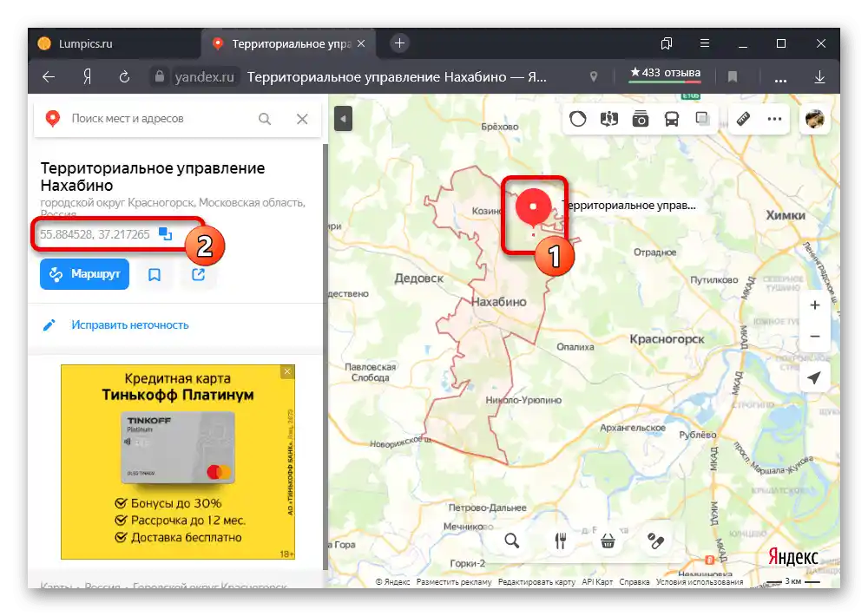Screen dimensions: 868x616
Task: Close the Территориальное управление tab
Action: [361, 43]
